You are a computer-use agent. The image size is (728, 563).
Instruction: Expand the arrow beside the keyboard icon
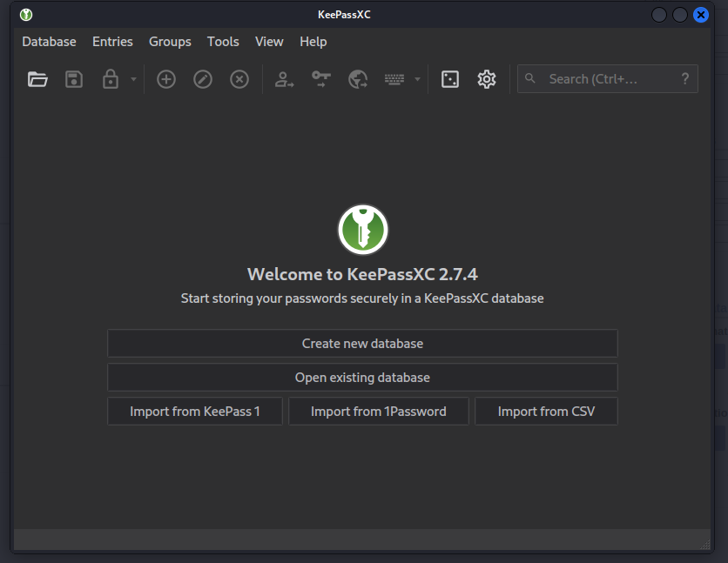(x=417, y=79)
